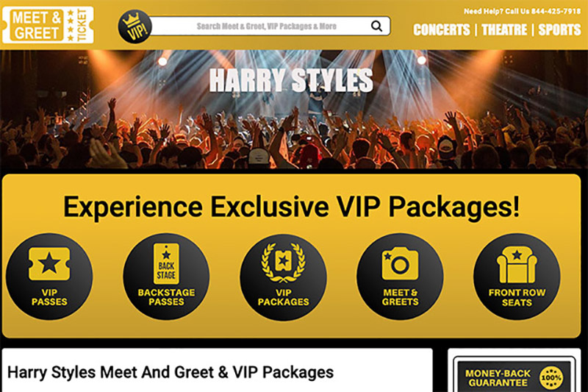The image size is (588, 392).
Task: Click the 'Need Help? Call Us' text
Action: point(497,11)
